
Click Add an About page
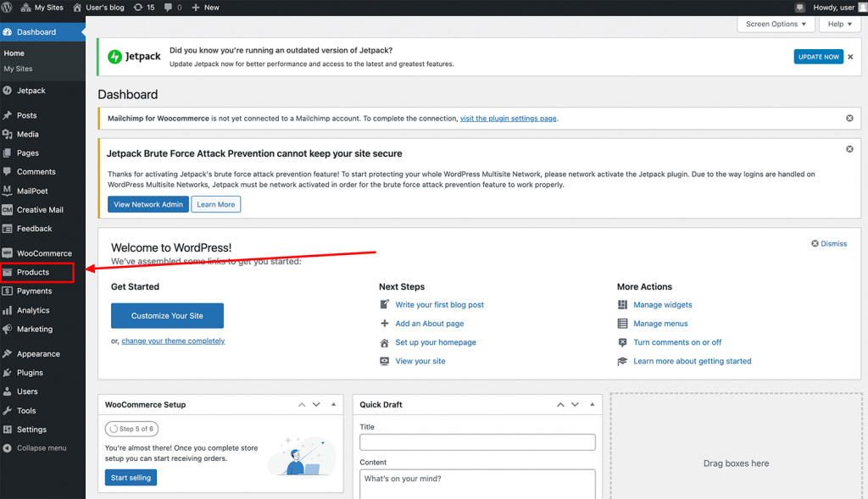click(430, 324)
